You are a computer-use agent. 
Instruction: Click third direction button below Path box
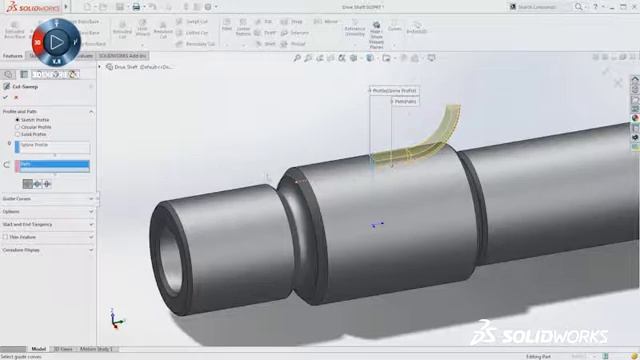tap(47, 184)
